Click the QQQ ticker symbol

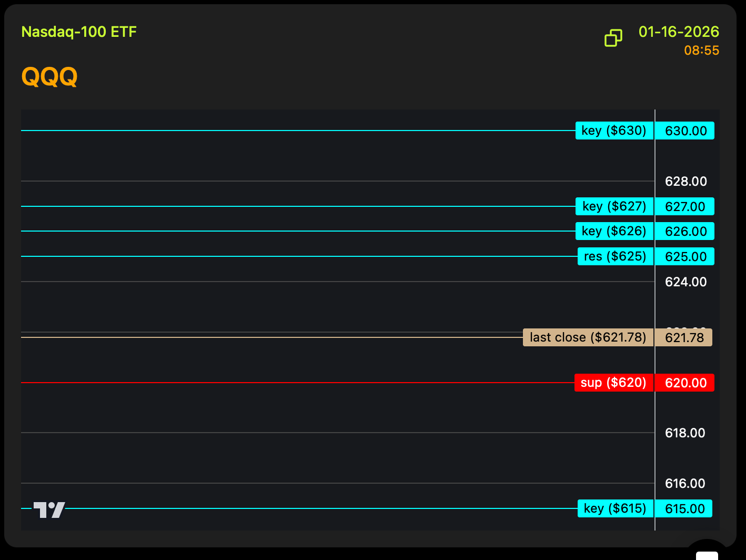coord(49,77)
